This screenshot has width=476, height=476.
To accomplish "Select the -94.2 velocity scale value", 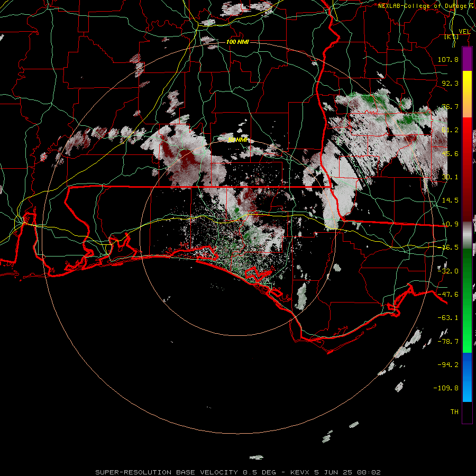I will click(x=448, y=365).
